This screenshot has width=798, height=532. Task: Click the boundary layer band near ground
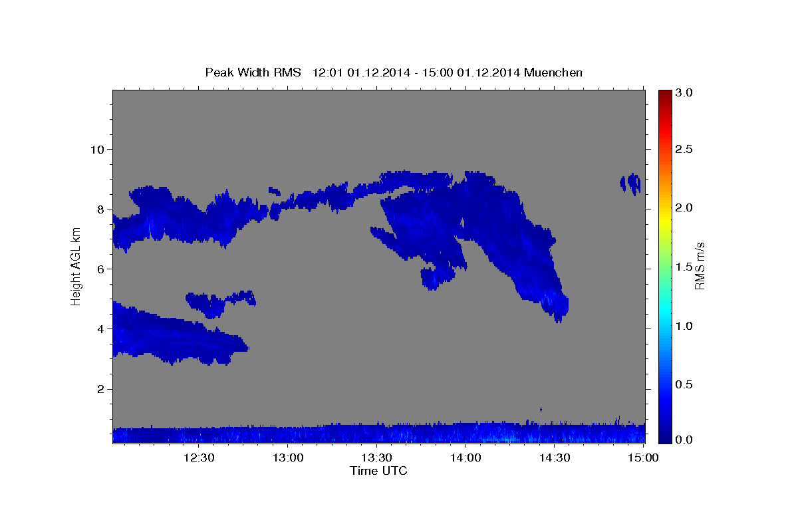tap(379, 433)
